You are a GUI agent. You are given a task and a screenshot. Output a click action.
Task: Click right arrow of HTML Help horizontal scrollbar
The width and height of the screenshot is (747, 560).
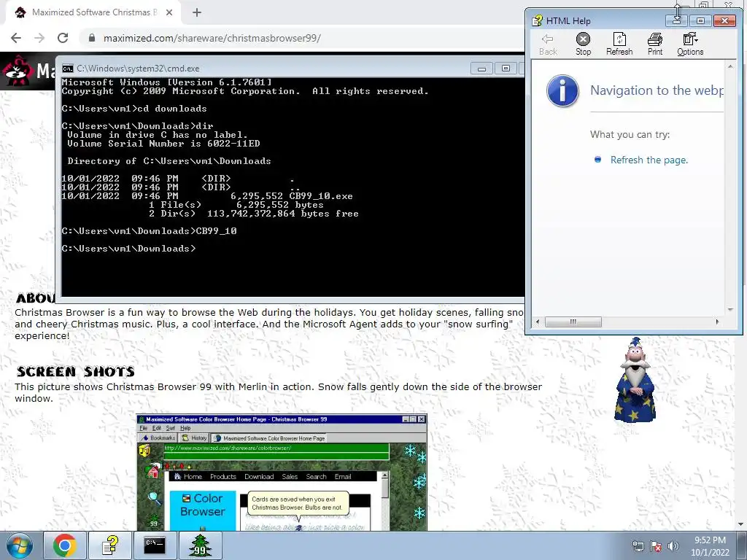coord(718,322)
